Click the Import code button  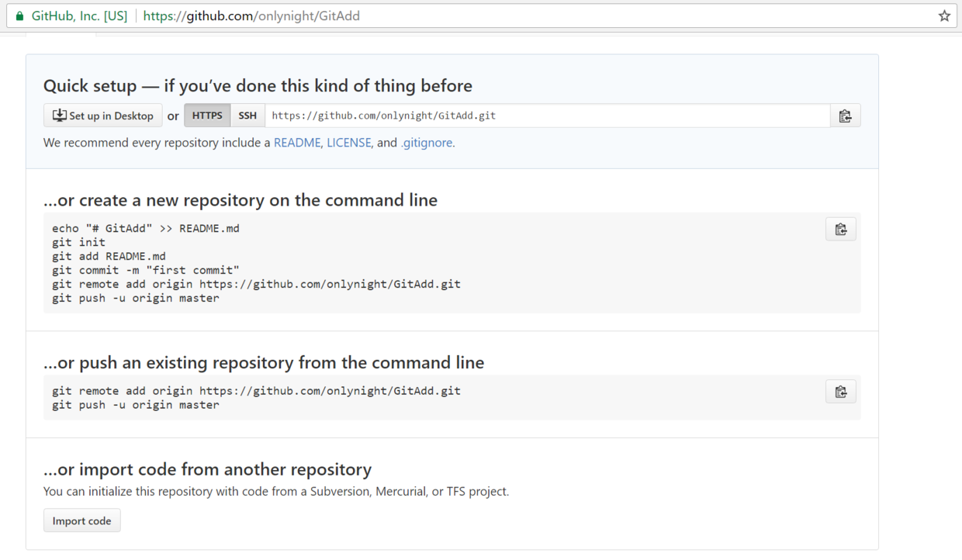coord(82,521)
